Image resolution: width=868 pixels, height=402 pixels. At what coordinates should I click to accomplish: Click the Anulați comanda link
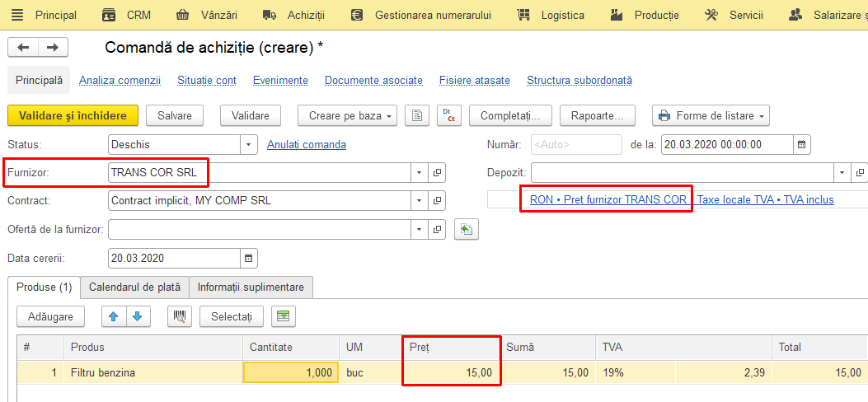point(307,145)
